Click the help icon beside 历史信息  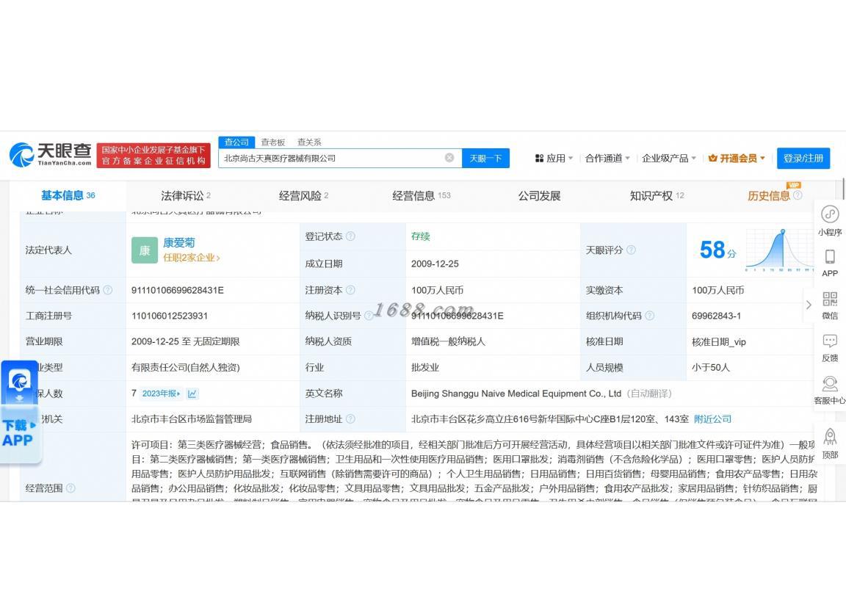point(798,195)
